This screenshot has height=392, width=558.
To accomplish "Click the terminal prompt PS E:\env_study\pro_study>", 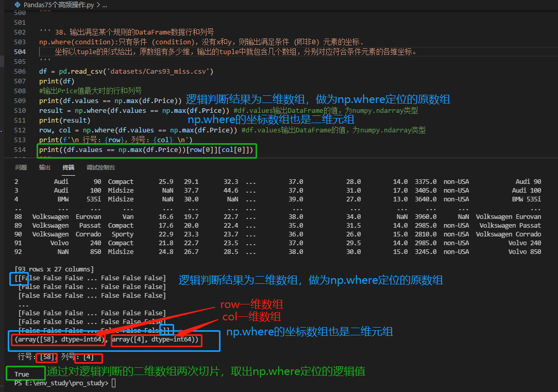I will point(61,383).
